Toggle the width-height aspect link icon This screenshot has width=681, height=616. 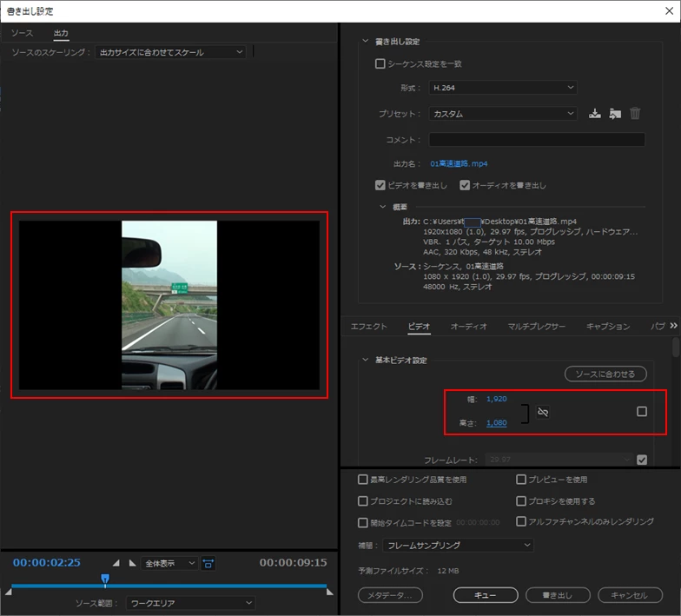pyautogui.click(x=542, y=412)
